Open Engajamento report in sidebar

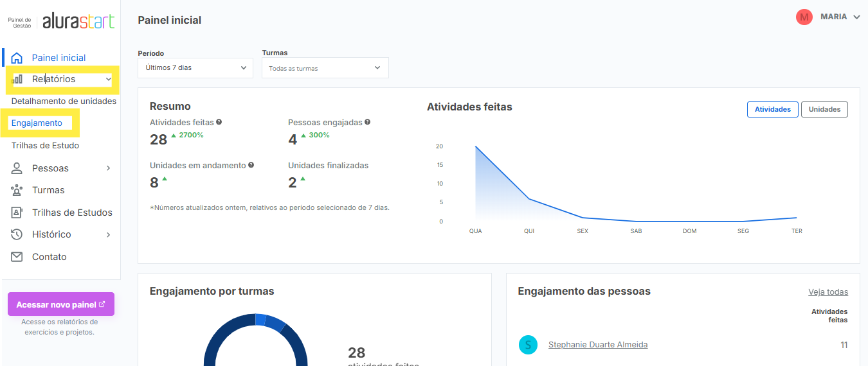[x=37, y=123]
